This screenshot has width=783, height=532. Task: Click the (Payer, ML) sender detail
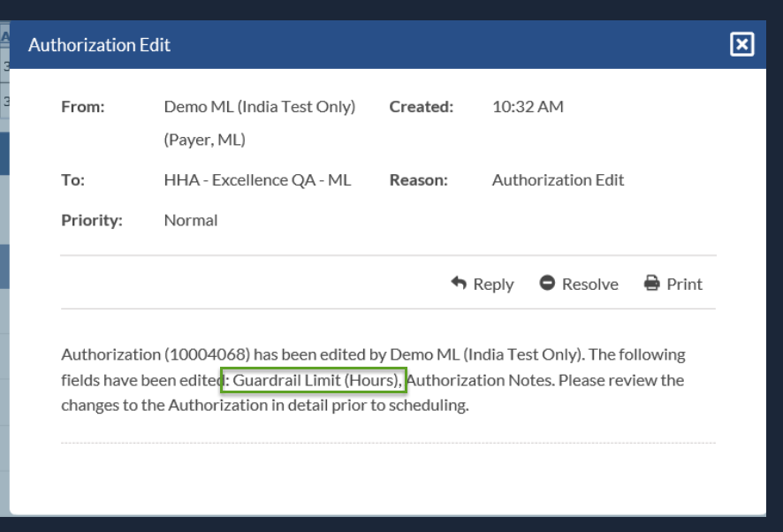(205, 140)
